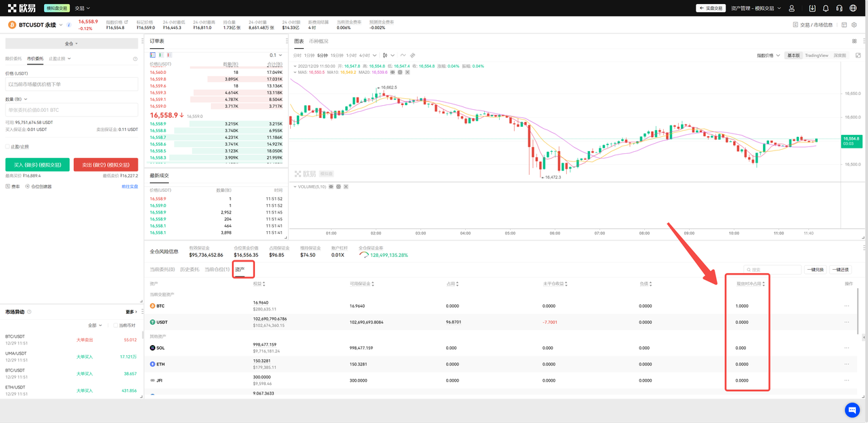The width and height of the screenshot is (868, 423).
Task: Click the red 卖出 (做空) button
Action: [106, 165]
